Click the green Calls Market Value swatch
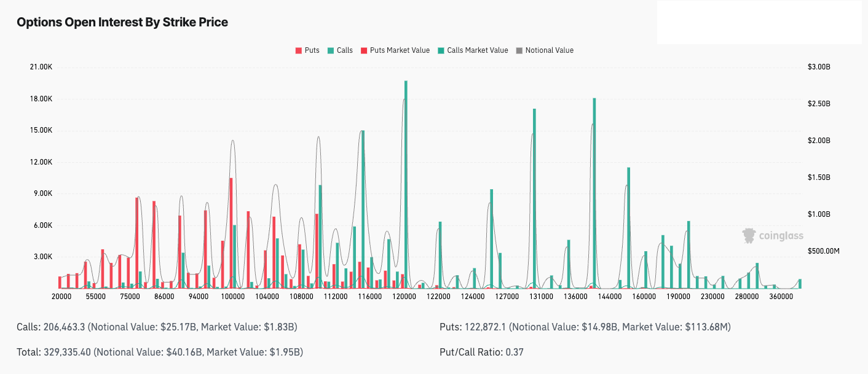The image size is (868, 374). coord(441,50)
